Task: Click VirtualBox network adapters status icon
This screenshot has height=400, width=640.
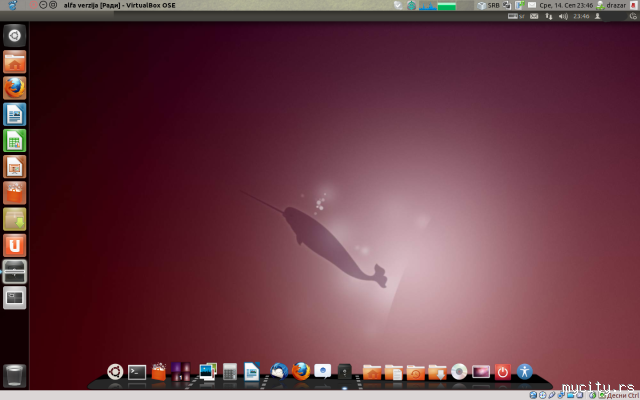Action: (561, 395)
